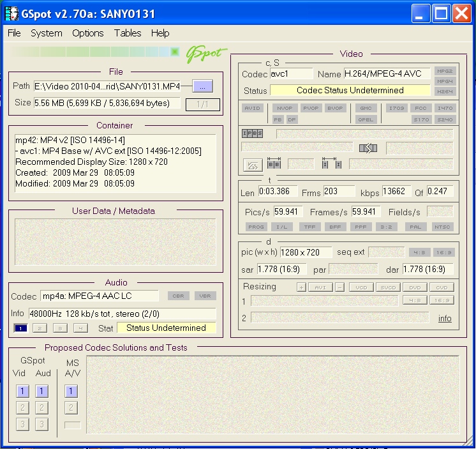This screenshot has width=476, height=449.
Task: Click the AVI resizing button
Action: pyautogui.click(x=320, y=287)
